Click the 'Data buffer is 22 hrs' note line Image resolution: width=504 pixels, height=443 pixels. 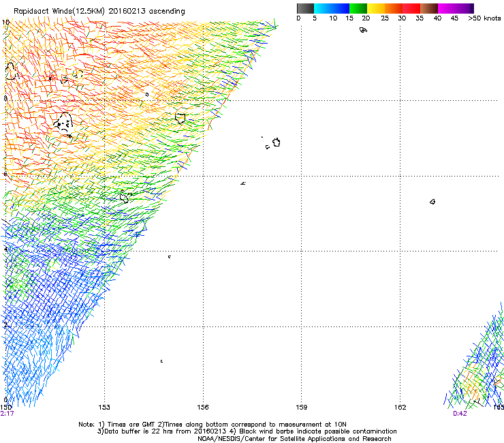(247, 431)
